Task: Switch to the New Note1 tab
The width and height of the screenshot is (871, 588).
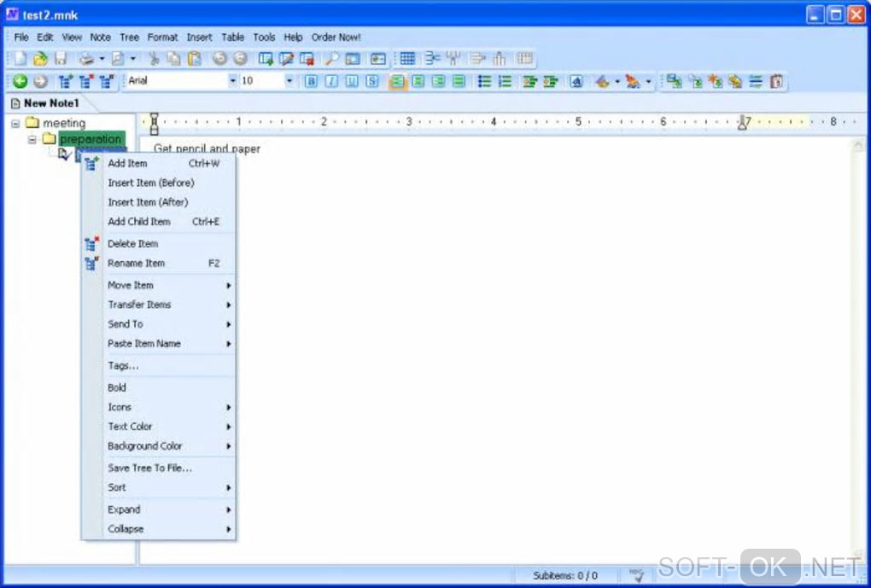Action: 46,103
